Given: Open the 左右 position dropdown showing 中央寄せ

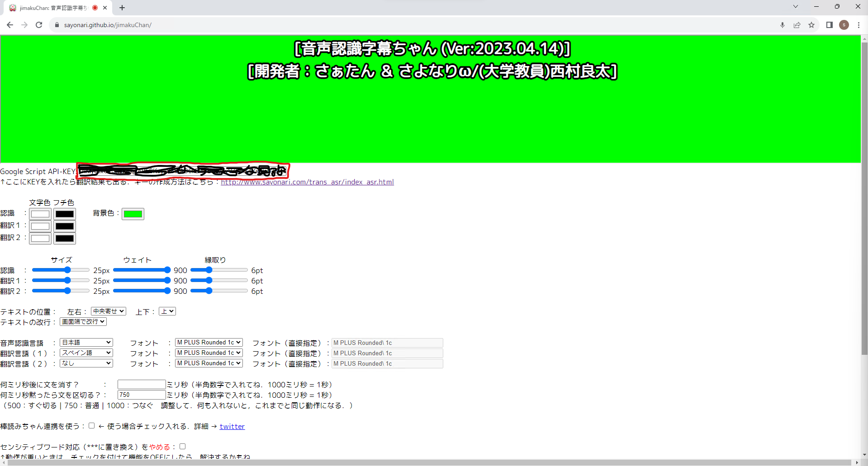Looking at the screenshot, I should tap(108, 311).
